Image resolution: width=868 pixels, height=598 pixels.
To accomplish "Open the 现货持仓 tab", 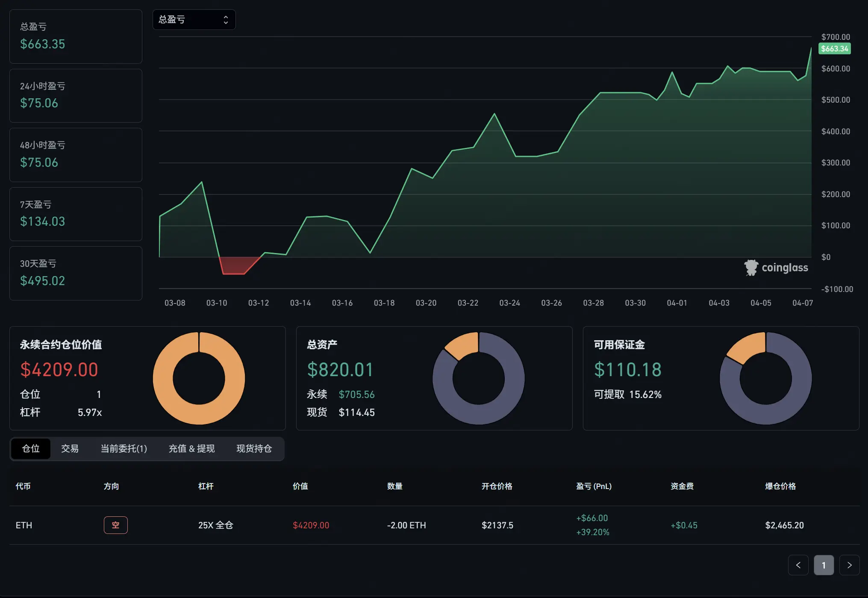I will [x=254, y=448].
